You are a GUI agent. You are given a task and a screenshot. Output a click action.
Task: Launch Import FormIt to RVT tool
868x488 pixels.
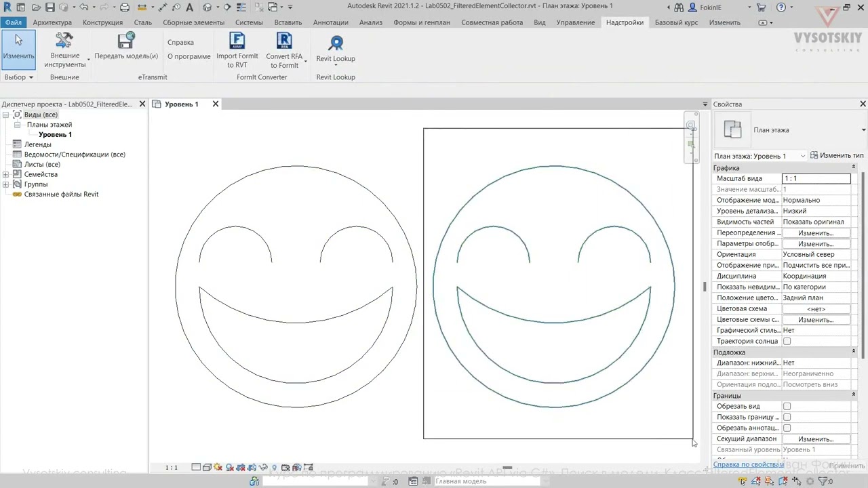[237, 41]
